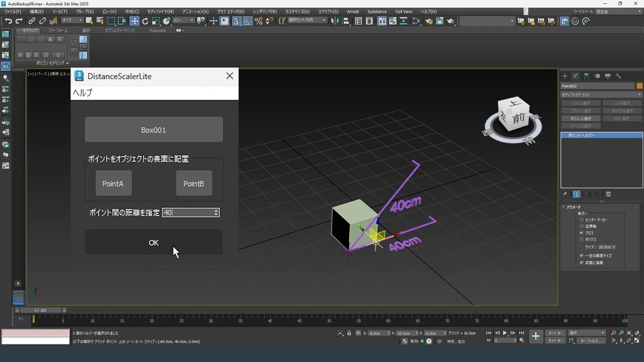Click the PointA button
The height and width of the screenshot is (362, 644).
(113, 184)
